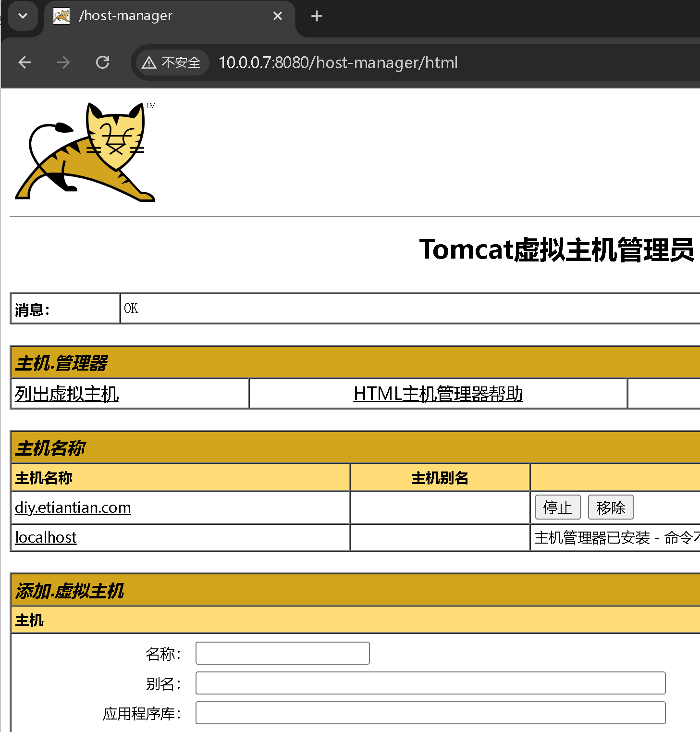Click the 添加.虚拟主机 section header
Image resolution: width=700 pixels, height=732 pixels.
point(355,590)
